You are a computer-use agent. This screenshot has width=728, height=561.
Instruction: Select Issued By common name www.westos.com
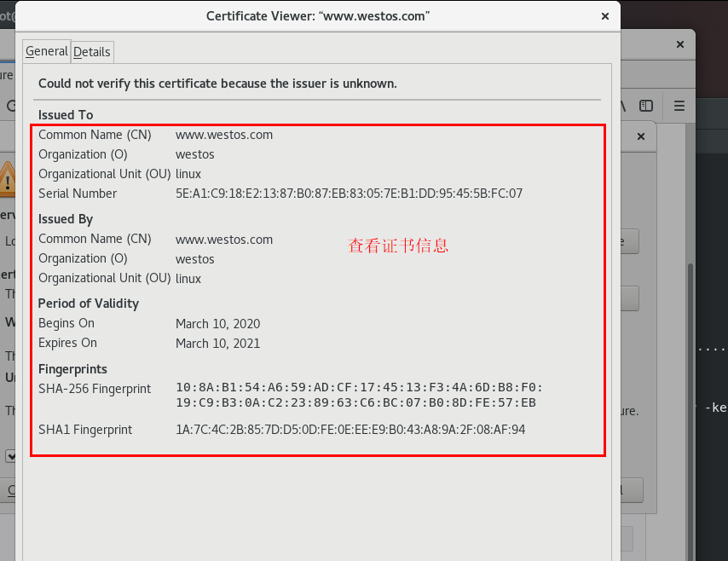pos(224,240)
